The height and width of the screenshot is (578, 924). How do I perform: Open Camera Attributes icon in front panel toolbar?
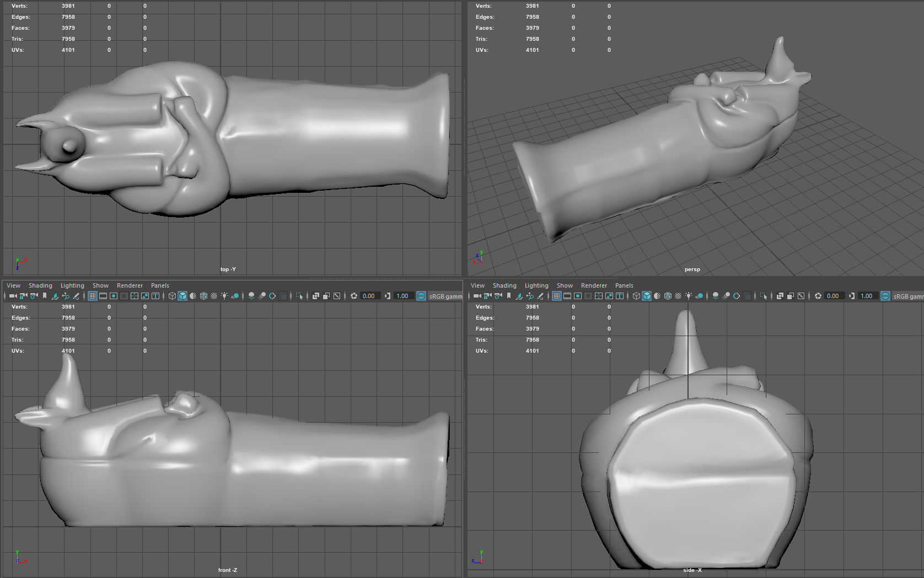click(x=34, y=296)
